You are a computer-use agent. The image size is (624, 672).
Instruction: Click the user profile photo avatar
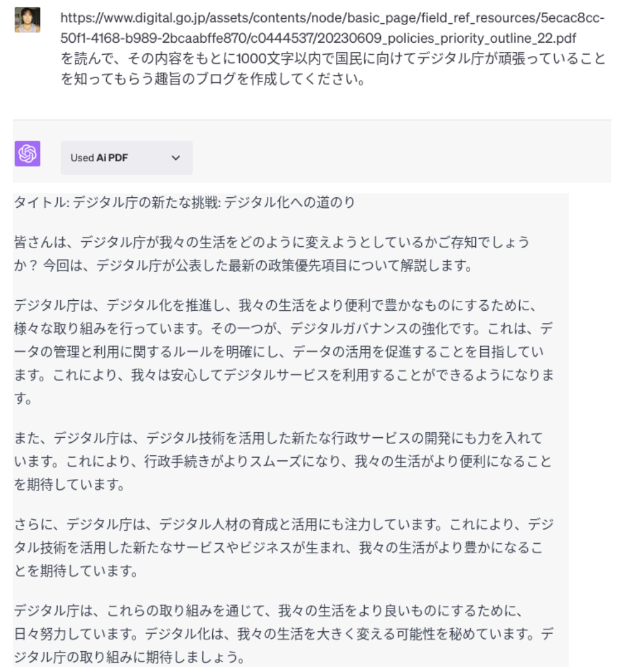[28, 19]
